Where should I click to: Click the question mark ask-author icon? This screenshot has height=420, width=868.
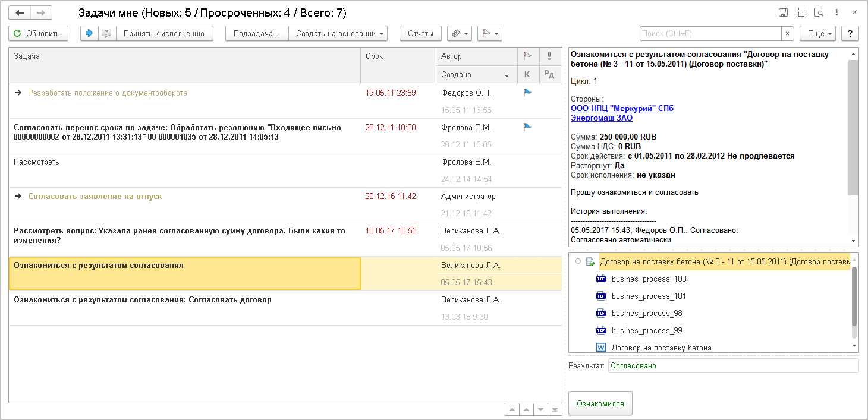pyautogui.click(x=107, y=33)
